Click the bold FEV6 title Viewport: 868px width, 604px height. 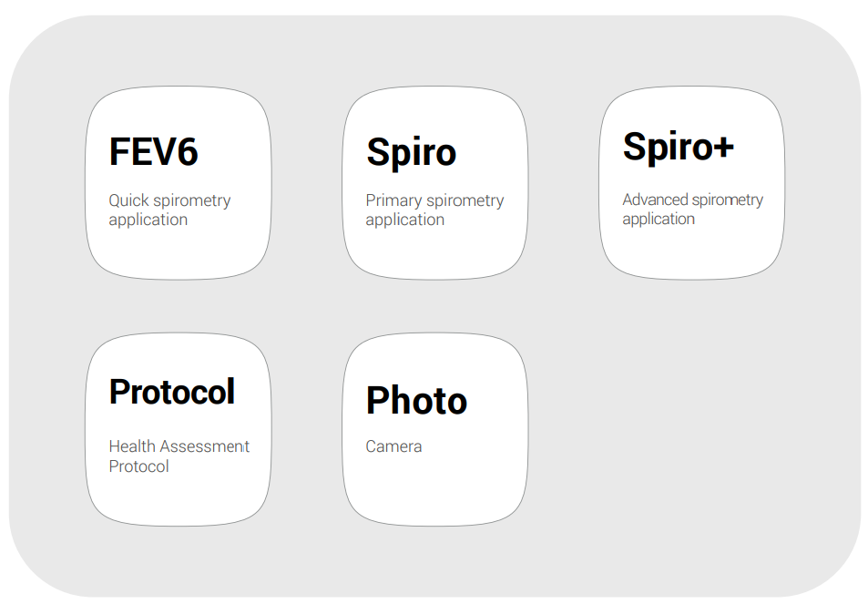coord(153,152)
